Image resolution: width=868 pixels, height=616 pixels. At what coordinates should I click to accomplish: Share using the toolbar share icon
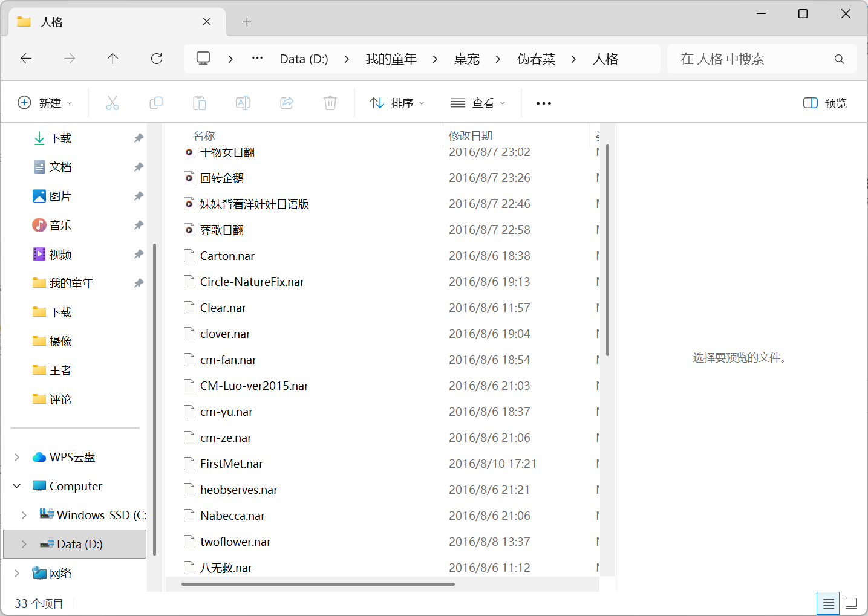coord(287,103)
